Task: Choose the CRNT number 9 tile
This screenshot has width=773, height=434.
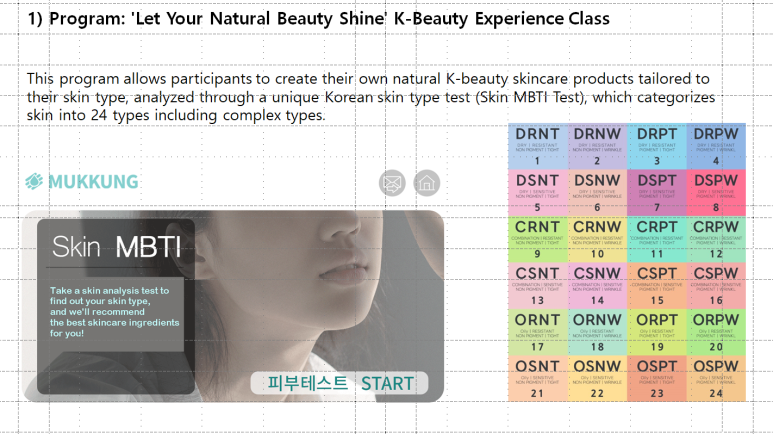Action: pos(537,240)
